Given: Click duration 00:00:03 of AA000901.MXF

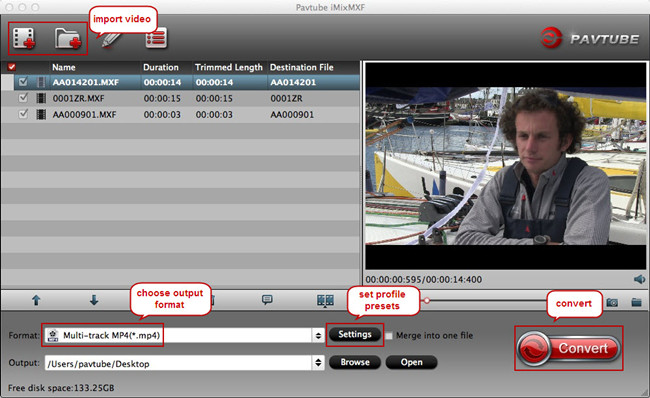Looking at the screenshot, I should point(162,115).
